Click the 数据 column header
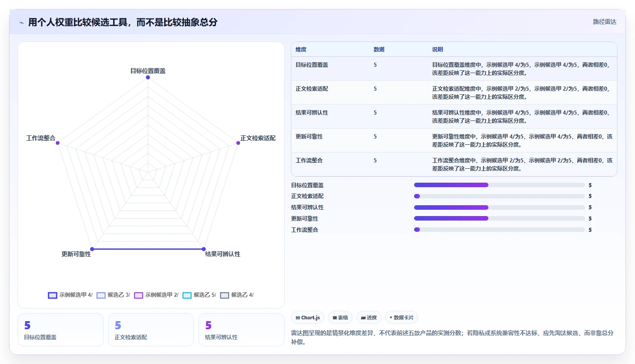 pyautogui.click(x=379, y=50)
